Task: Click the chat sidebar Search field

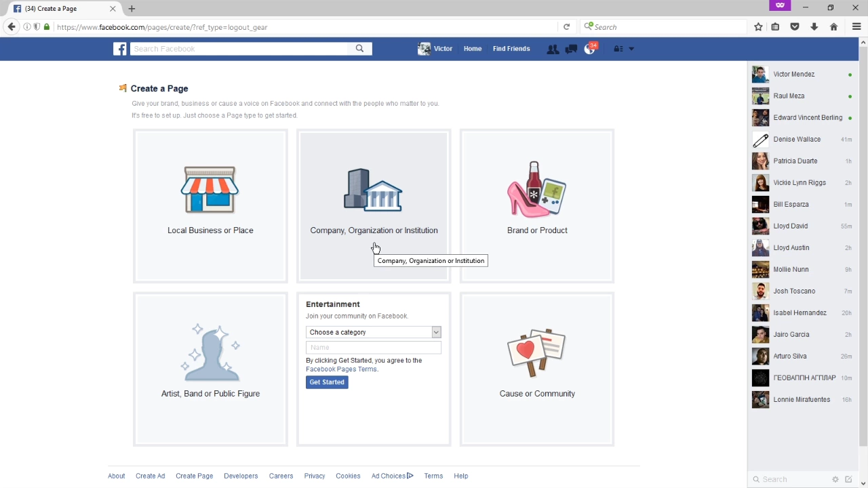Action: tap(790, 479)
